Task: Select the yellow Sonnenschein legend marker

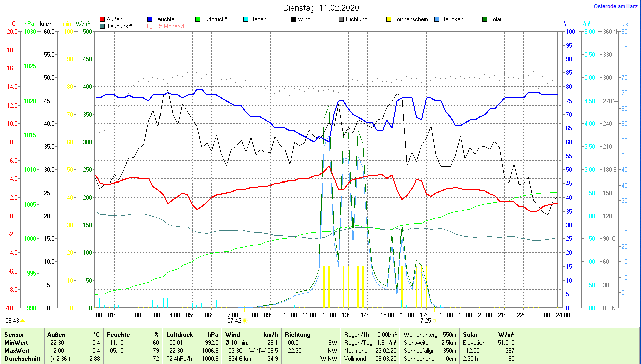Action: pyautogui.click(x=389, y=19)
